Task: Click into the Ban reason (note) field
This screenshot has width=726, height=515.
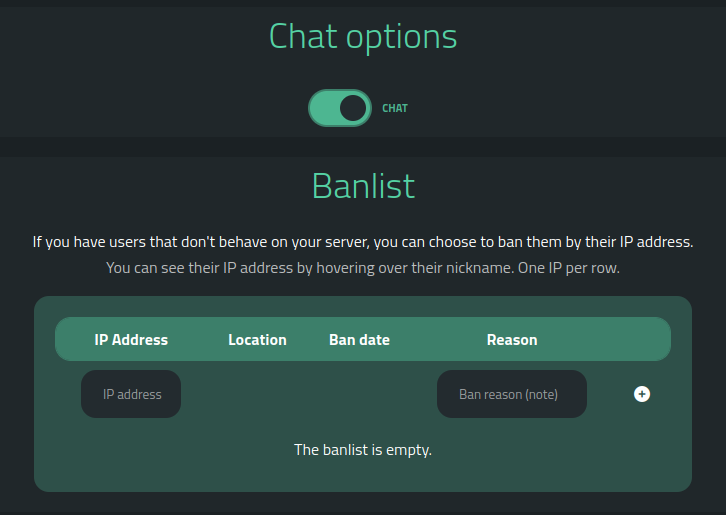Action: (x=511, y=394)
